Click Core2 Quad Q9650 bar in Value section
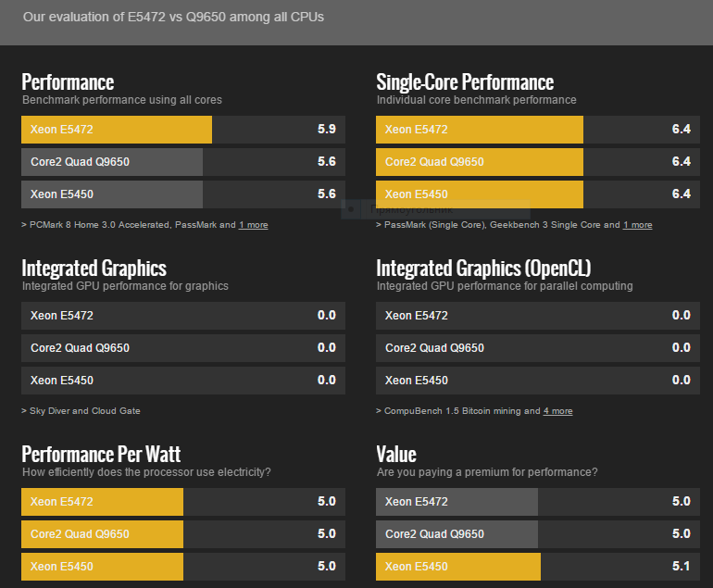Viewport: 713px width, 588px height. (538, 534)
